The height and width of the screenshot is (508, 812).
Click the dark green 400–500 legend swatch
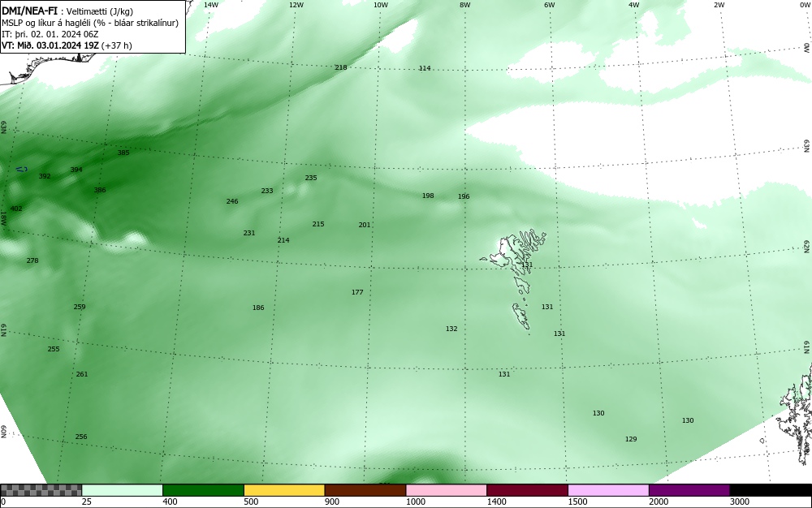pos(203,490)
